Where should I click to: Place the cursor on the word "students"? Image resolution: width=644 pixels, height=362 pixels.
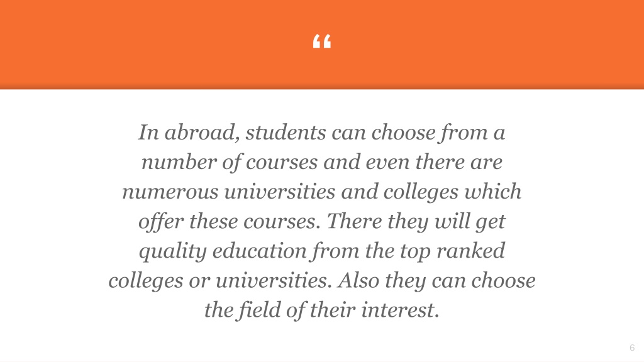click(x=286, y=133)
